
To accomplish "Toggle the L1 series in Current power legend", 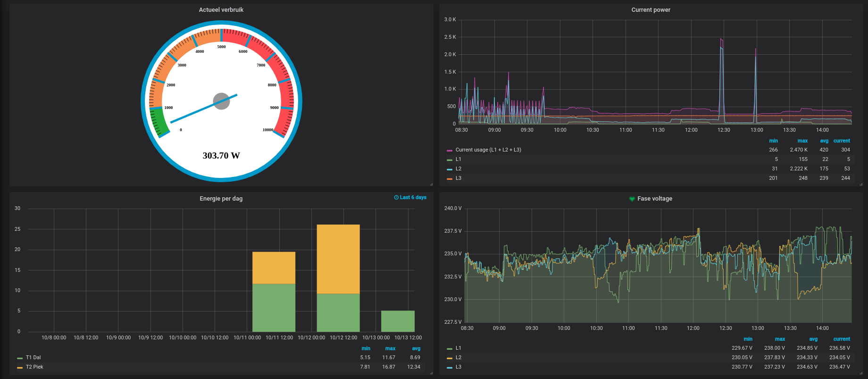I will (458, 159).
